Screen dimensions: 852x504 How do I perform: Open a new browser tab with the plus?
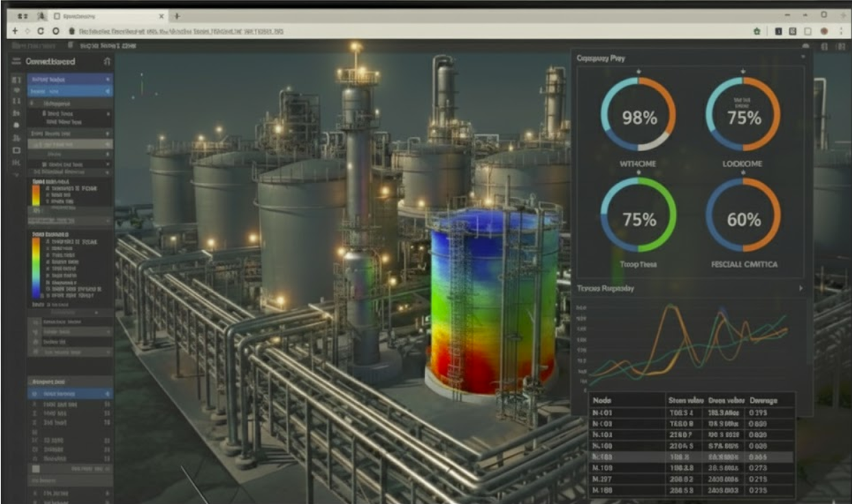coord(178,16)
